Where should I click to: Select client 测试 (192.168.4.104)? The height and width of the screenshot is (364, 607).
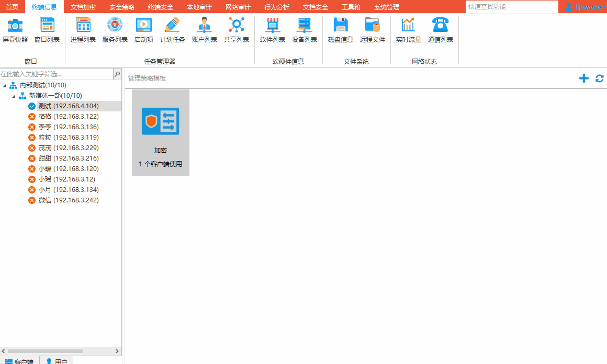pyautogui.click(x=68, y=106)
